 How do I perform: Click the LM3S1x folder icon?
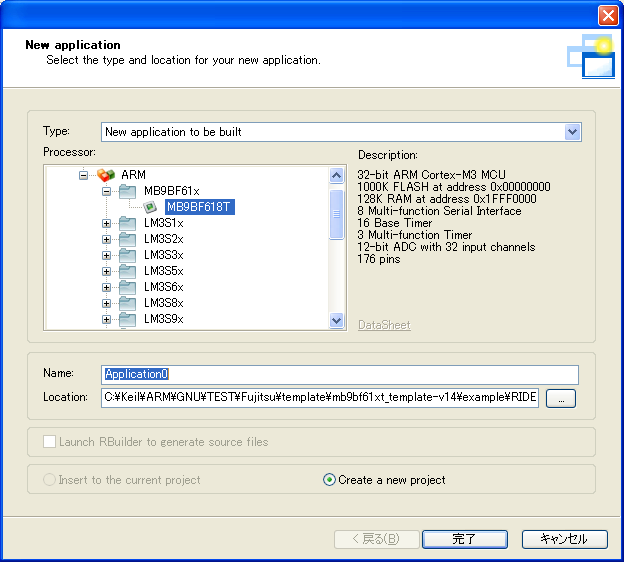pyautogui.click(x=127, y=223)
